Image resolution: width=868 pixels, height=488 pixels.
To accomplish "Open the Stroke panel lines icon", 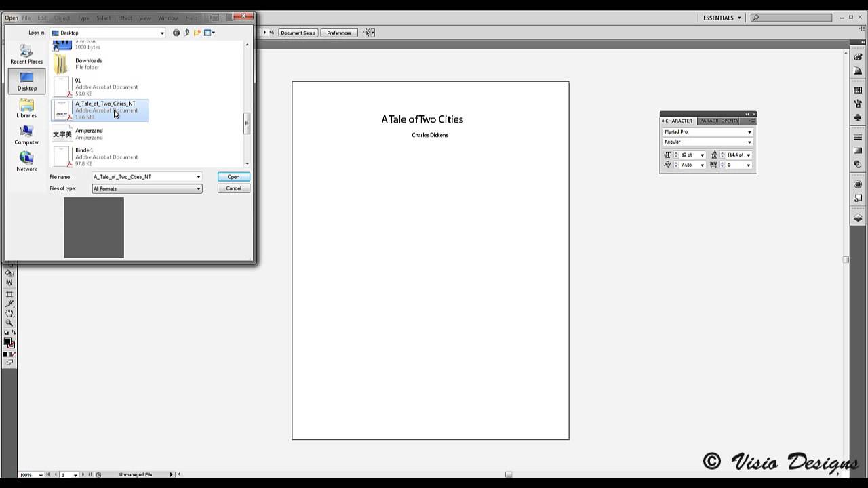I will click(x=858, y=137).
